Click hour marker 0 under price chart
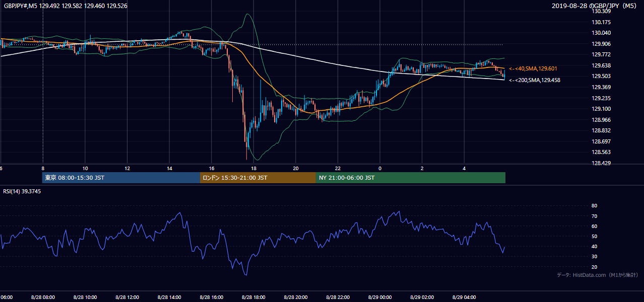 [380, 168]
